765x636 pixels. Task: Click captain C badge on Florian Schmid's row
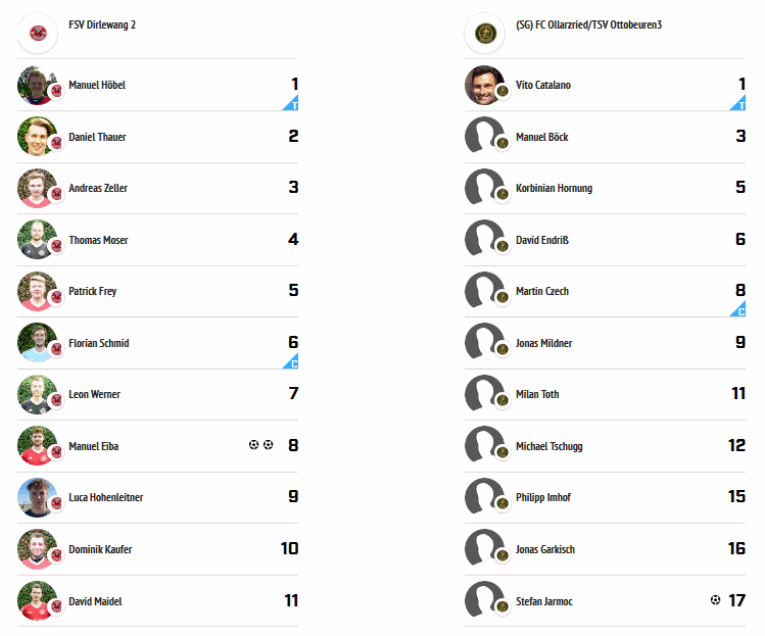(x=291, y=361)
